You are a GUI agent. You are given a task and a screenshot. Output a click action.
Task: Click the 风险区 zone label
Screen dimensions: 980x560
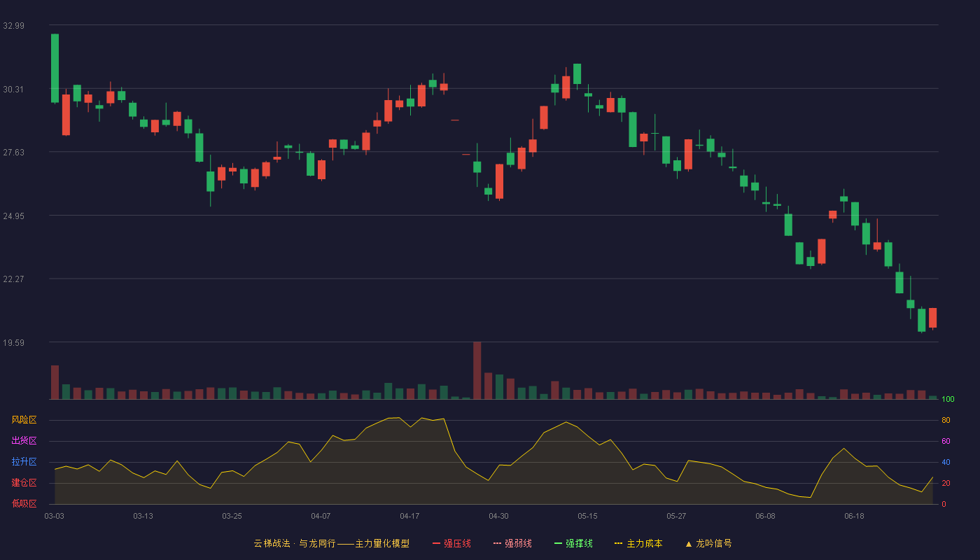(x=24, y=420)
